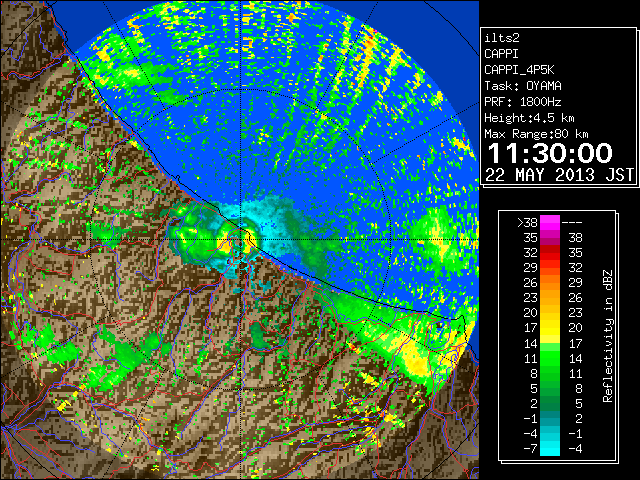640x480 pixels.
Task: Click the green 8 dBZ legend swatch
Action: click(x=550, y=373)
